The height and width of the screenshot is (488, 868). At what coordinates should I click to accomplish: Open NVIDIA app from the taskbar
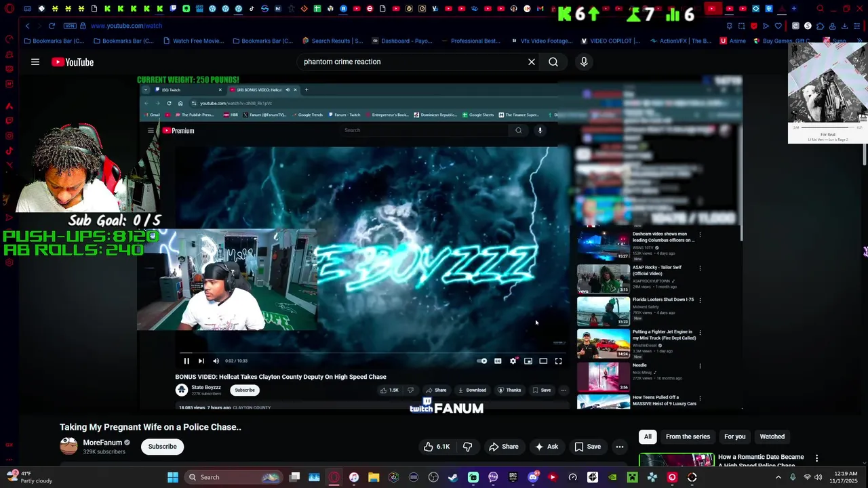coord(612,477)
